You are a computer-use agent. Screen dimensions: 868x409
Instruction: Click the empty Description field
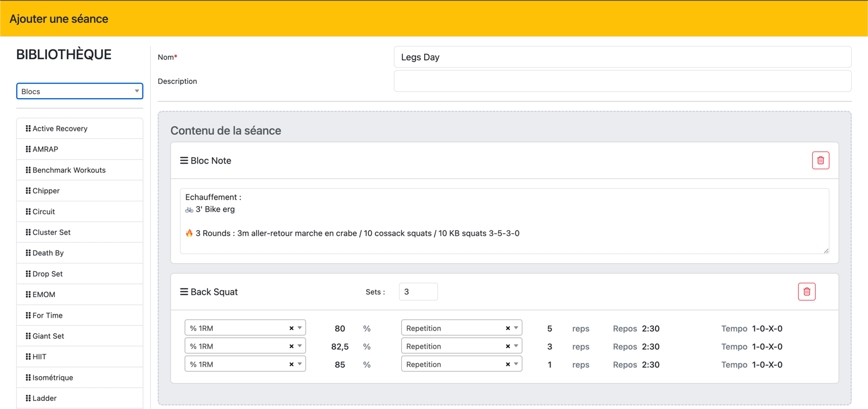point(622,81)
